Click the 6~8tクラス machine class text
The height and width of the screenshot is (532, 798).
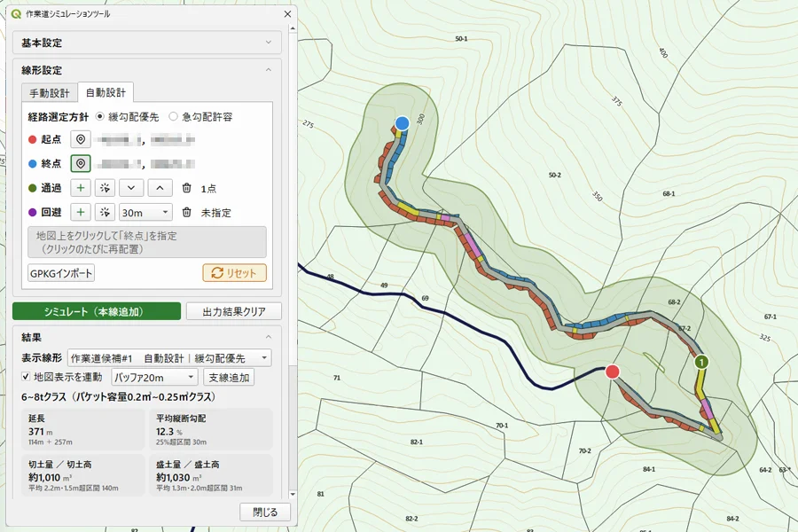coord(119,396)
